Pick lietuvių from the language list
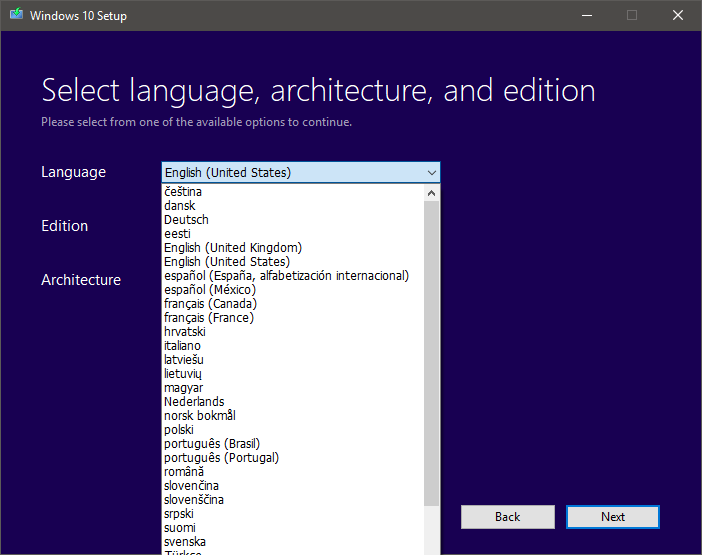The height and width of the screenshot is (555, 702). 293,374
